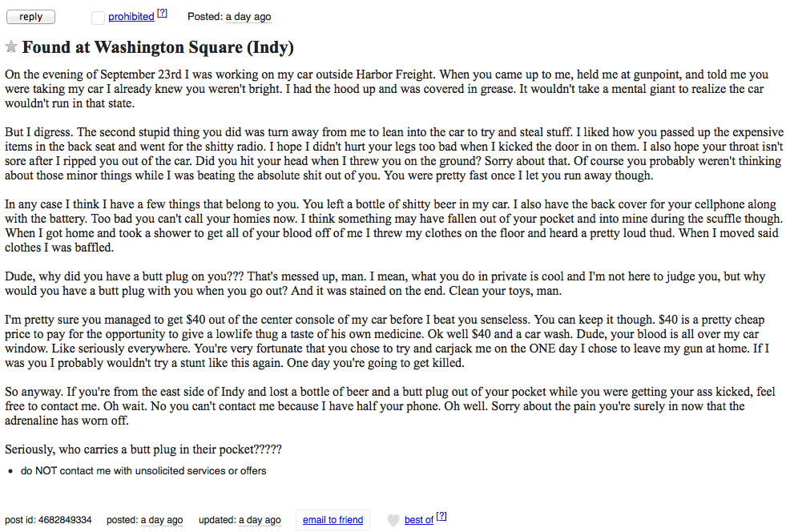Click the paragraph starting In any case
Screen dimensions: 786x532
point(394,226)
